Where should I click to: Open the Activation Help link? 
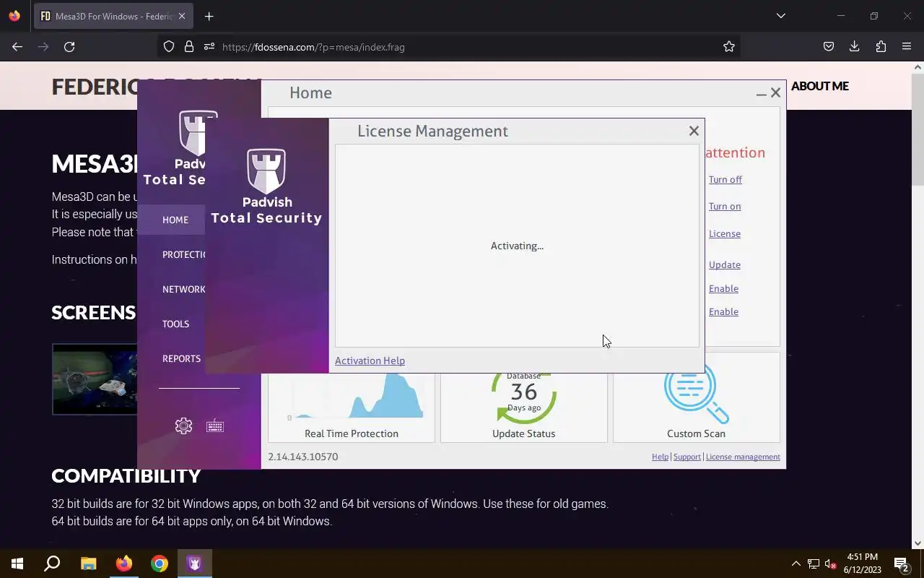pyautogui.click(x=370, y=361)
